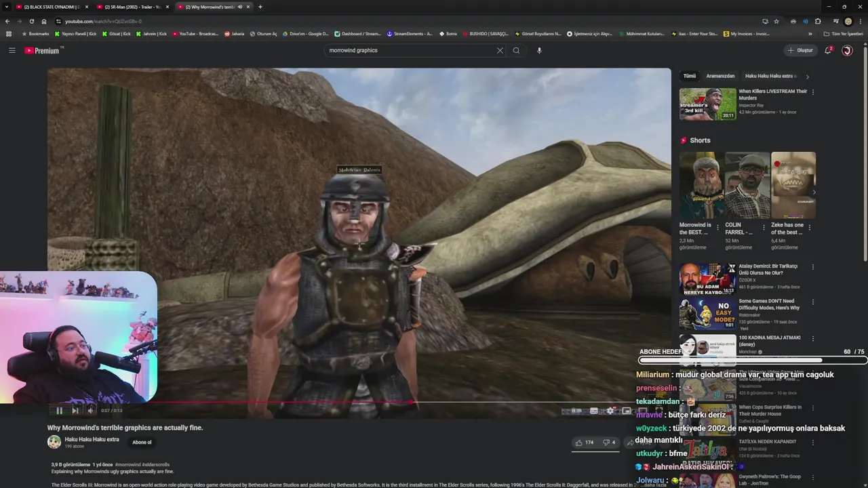Open YouTube account avatar menu

click(x=847, y=50)
